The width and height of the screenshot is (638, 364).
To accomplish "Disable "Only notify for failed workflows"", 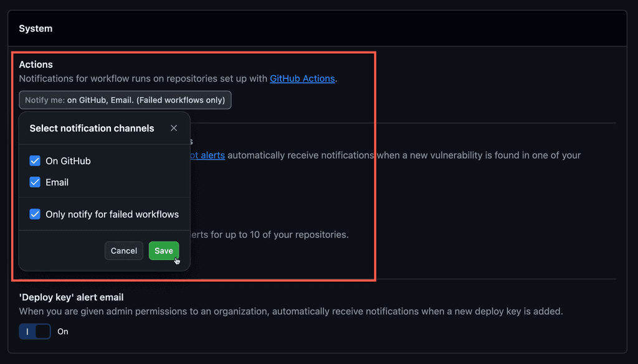I will tap(36, 213).
